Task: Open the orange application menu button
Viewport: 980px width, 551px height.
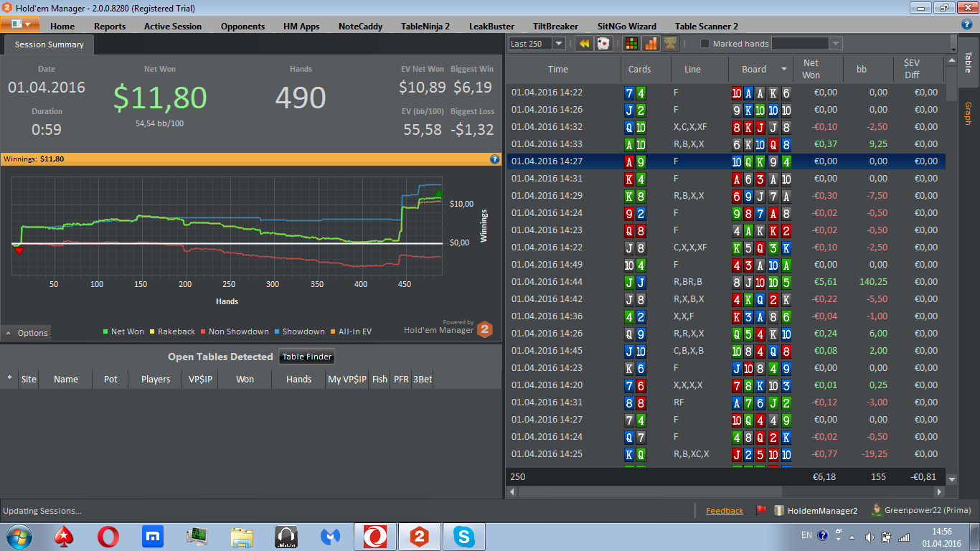Action: pos(20,24)
